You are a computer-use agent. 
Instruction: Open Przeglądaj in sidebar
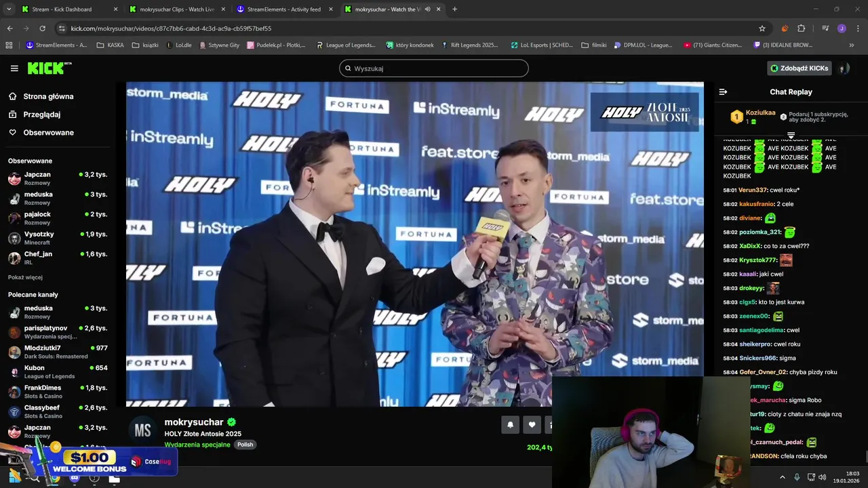coord(42,115)
